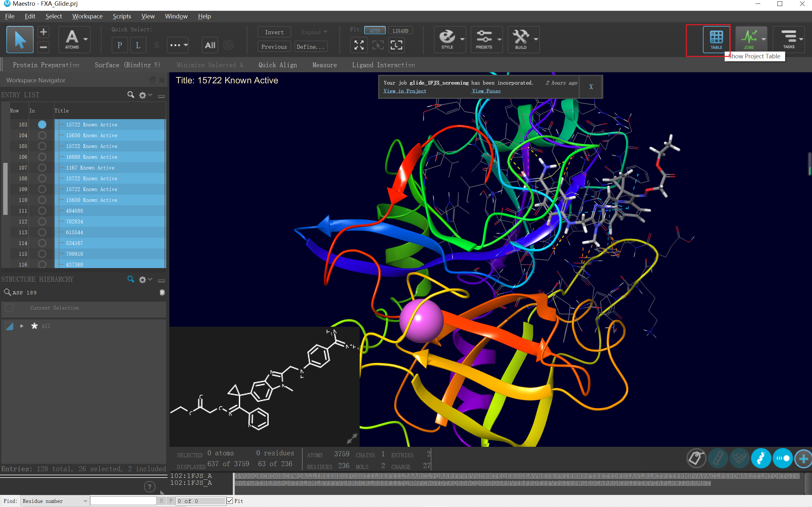Viewport: 812px width, 507px height.
Task: Click the Invert selection button
Action: 274,32
